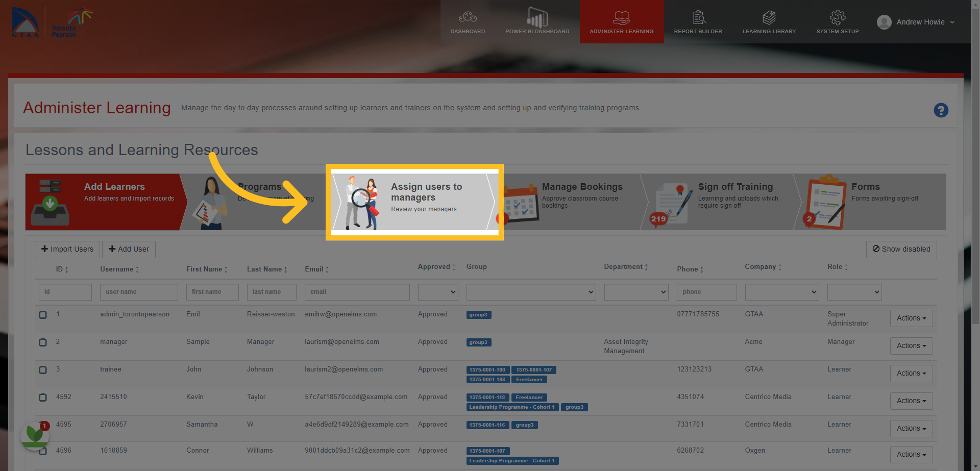The height and width of the screenshot is (471, 980).
Task: Open Report Builder icon
Action: [698, 17]
